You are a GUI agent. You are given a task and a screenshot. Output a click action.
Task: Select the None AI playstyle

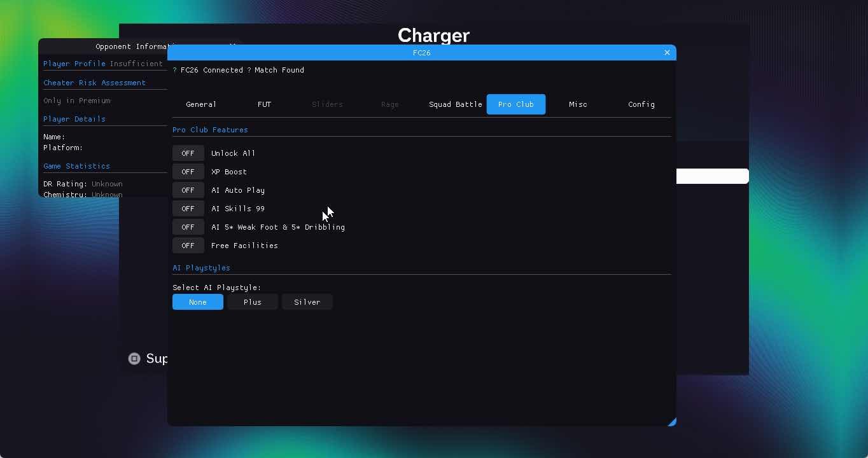[x=198, y=302]
